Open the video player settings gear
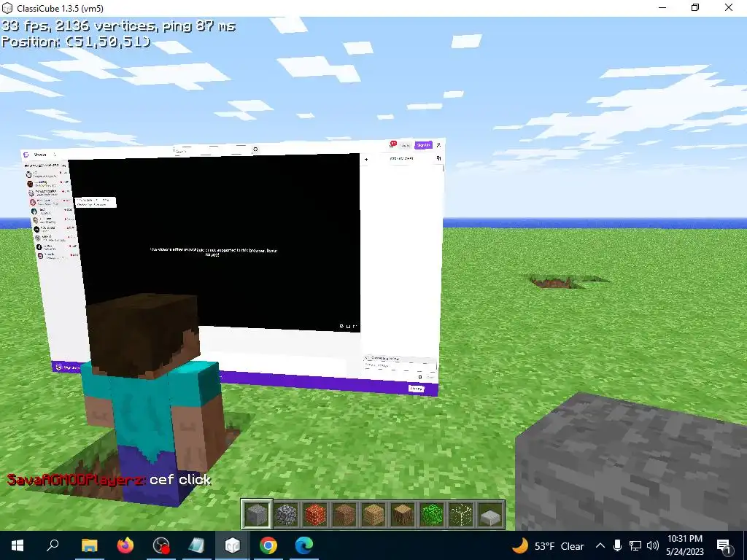747x560 pixels. (341, 326)
